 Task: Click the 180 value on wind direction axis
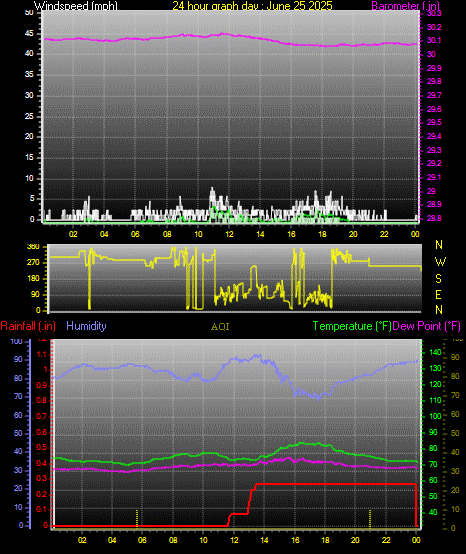pos(33,278)
